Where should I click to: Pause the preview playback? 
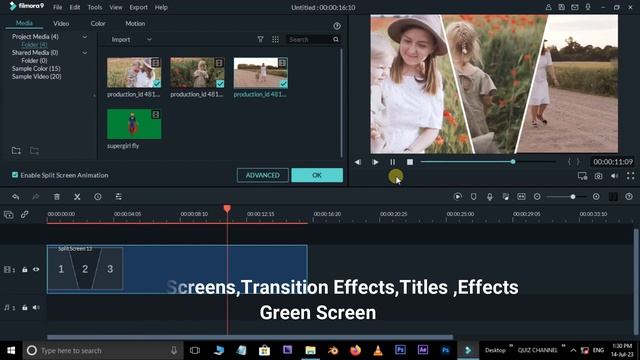tap(392, 162)
